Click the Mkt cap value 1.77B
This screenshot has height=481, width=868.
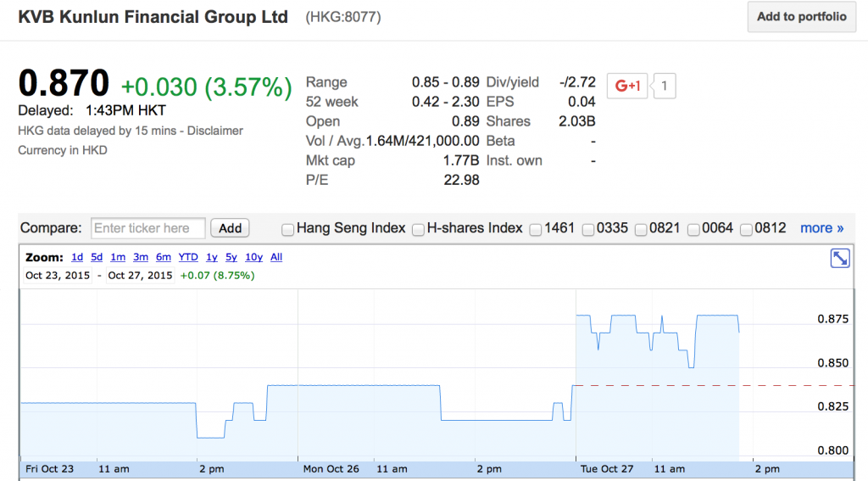(x=461, y=160)
